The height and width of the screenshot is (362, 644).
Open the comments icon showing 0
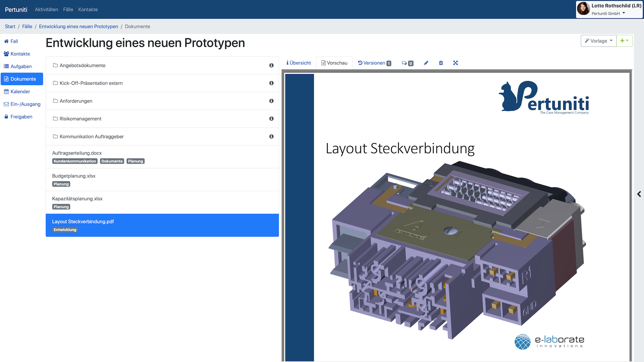coord(408,63)
